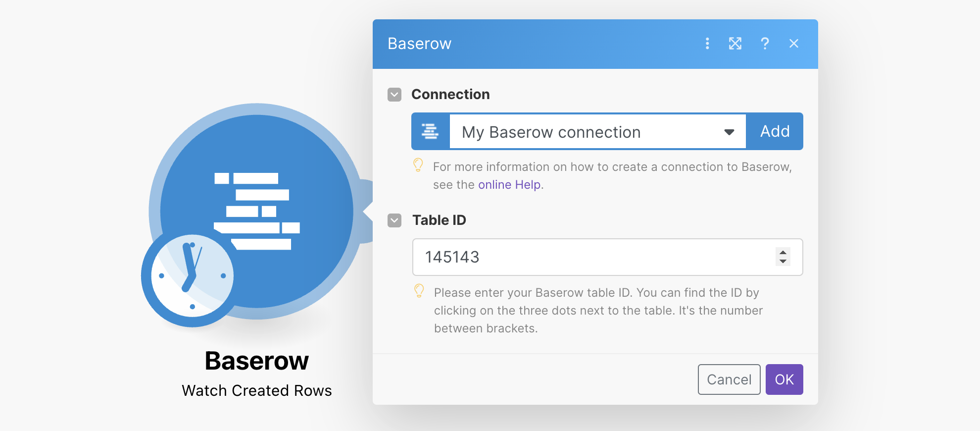
Task: Click the Baserow logo beside connection field
Action: [430, 131]
